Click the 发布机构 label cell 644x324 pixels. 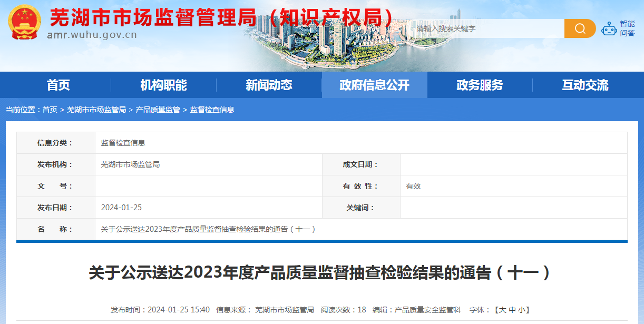(55, 164)
